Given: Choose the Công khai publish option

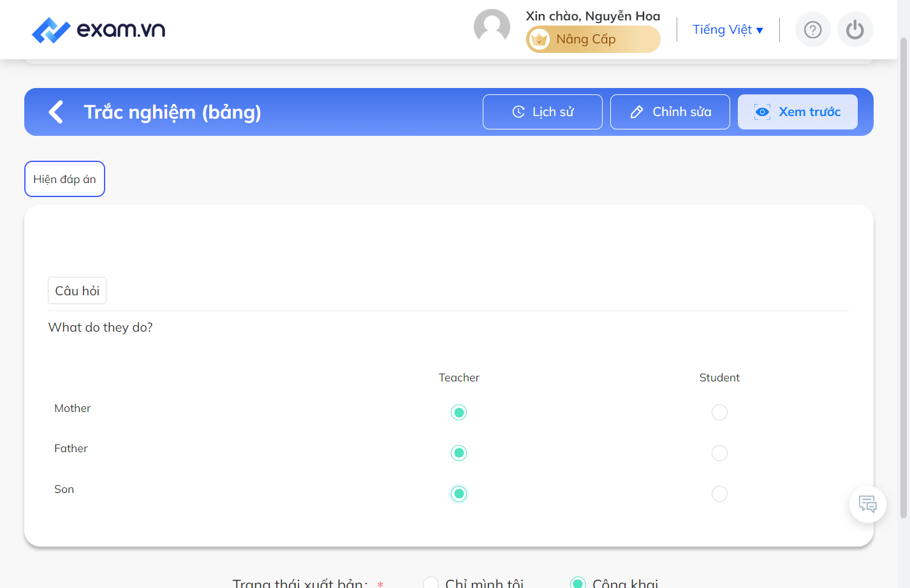Looking at the screenshot, I should [x=578, y=583].
